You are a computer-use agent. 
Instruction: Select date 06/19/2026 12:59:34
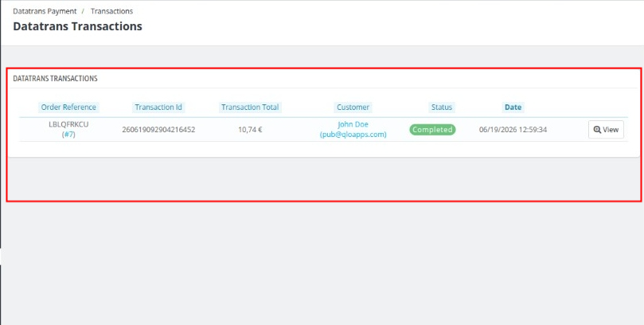[513, 130]
